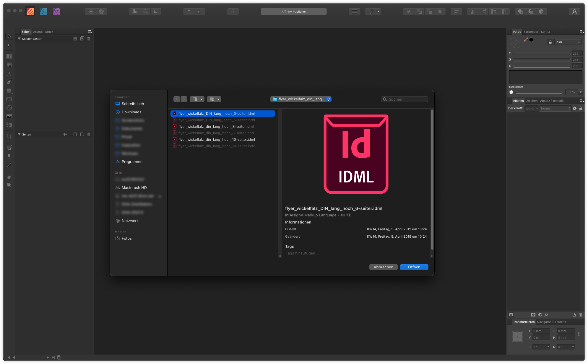Go back with the dialog back arrow

coord(177,99)
